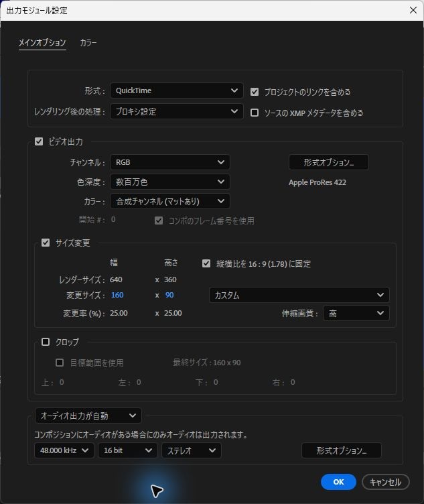The height and width of the screenshot is (504, 424).
Task: Click the コンポジションにオーディオがある場合 note text
Action: click(141, 434)
